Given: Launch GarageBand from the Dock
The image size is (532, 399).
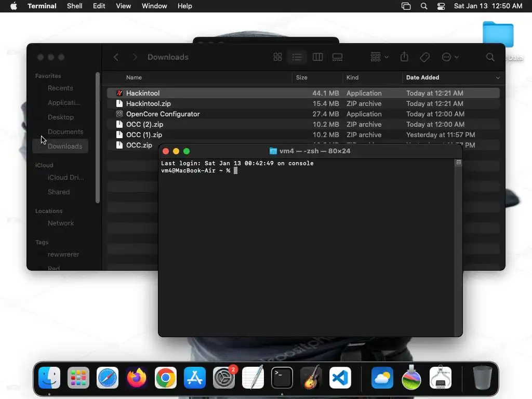Looking at the screenshot, I should 311,378.
